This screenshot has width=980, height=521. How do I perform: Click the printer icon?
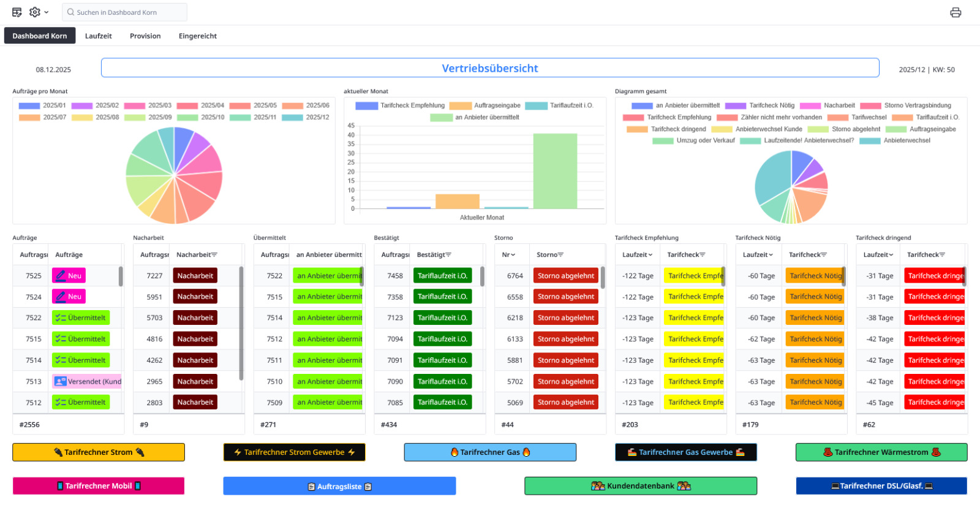(x=956, y=12)
